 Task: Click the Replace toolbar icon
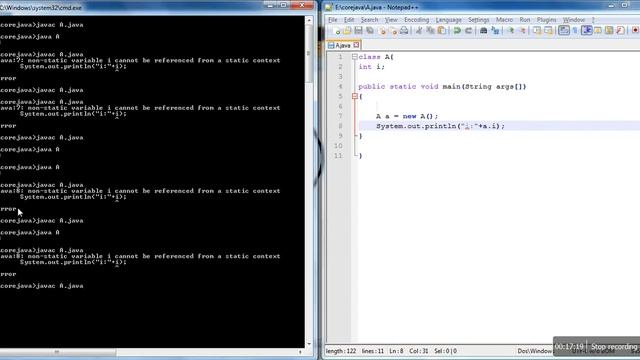coord(495,31)
